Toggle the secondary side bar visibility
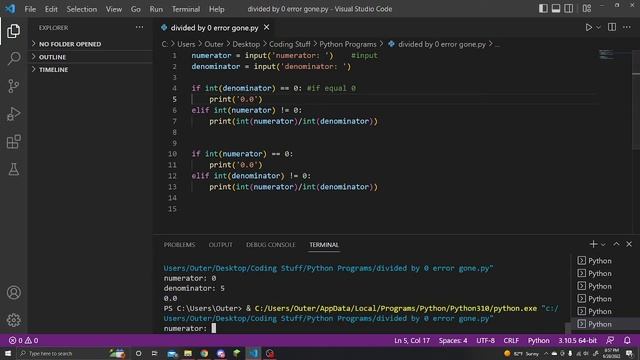Viewport: 640px width, 360px height. 569,9
